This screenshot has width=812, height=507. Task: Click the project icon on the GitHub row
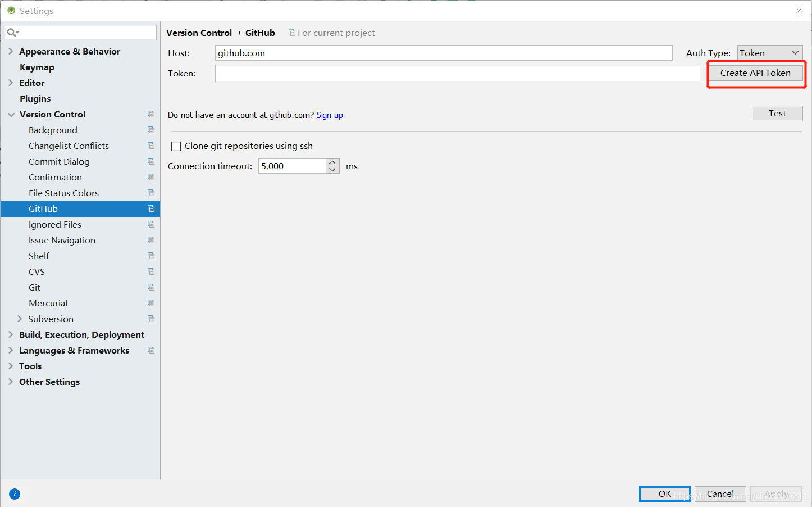(151, 209)
